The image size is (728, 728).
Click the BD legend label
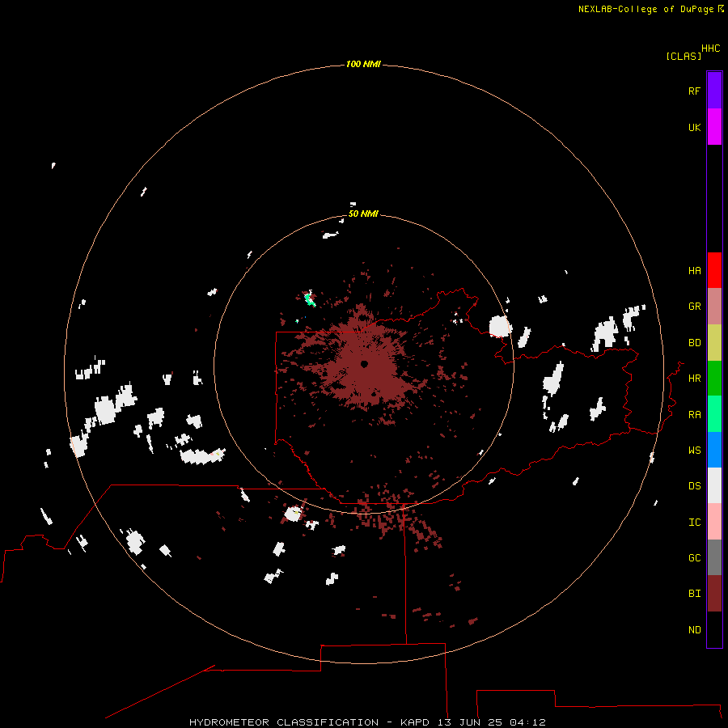pyautogui.click(x=694, y=343)
